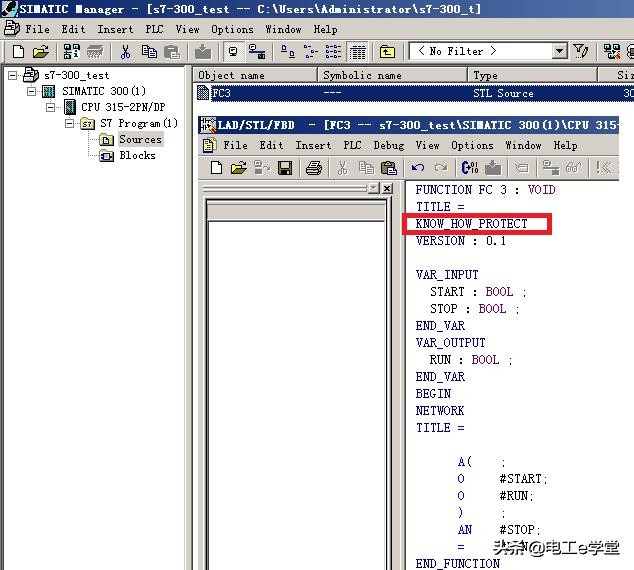Switch to Small Icons view
The width and height of the screenshot is (634, 570).
pyautogui.click(x=311, y=52)
